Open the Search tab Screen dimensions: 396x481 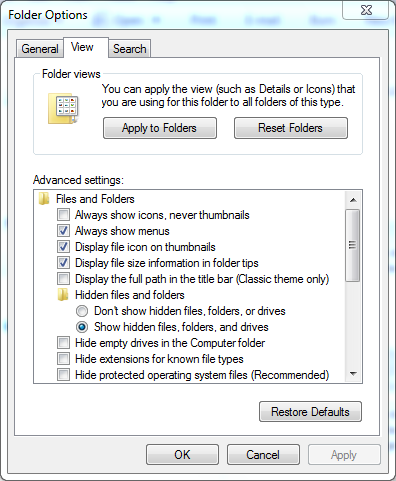[130, 49]
